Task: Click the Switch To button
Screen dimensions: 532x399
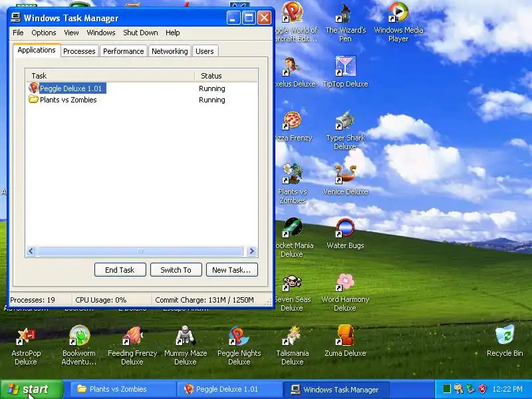Action: pyautogui.click(x=176, y=270)
